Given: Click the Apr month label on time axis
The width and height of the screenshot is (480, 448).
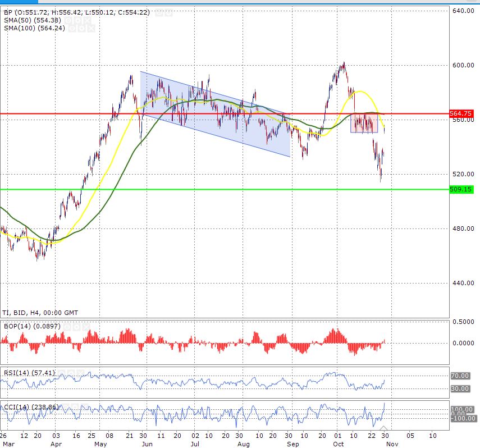Looking at the screenshot, I should pos(56,444).
